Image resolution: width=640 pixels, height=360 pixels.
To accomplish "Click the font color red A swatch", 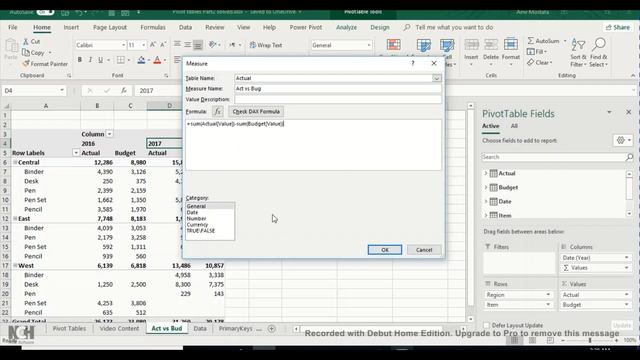I will [x=157, y=60].
